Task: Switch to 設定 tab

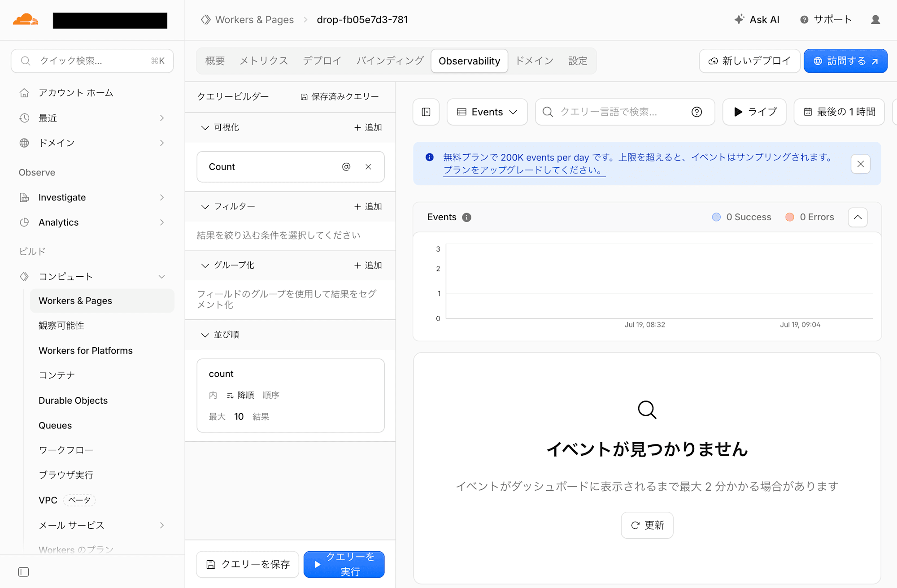Action: 578,61
